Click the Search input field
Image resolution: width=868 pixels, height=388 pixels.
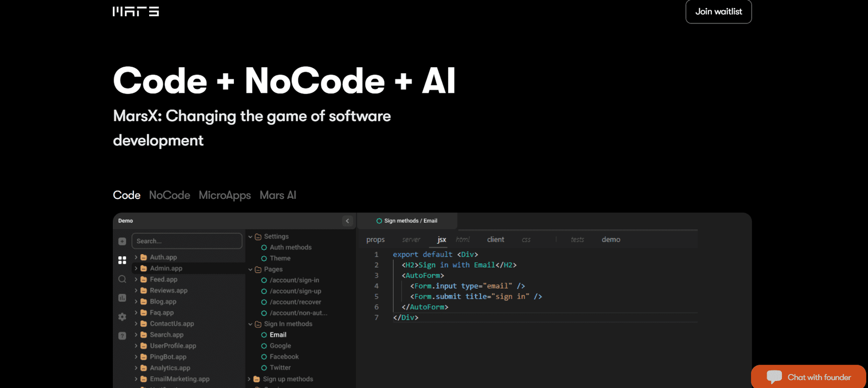coord(187,241)
